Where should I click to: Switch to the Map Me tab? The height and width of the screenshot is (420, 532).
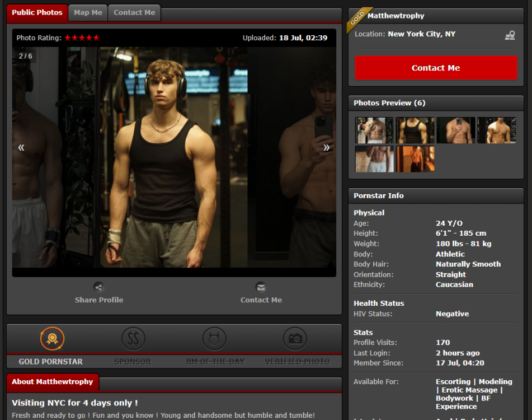88,13
